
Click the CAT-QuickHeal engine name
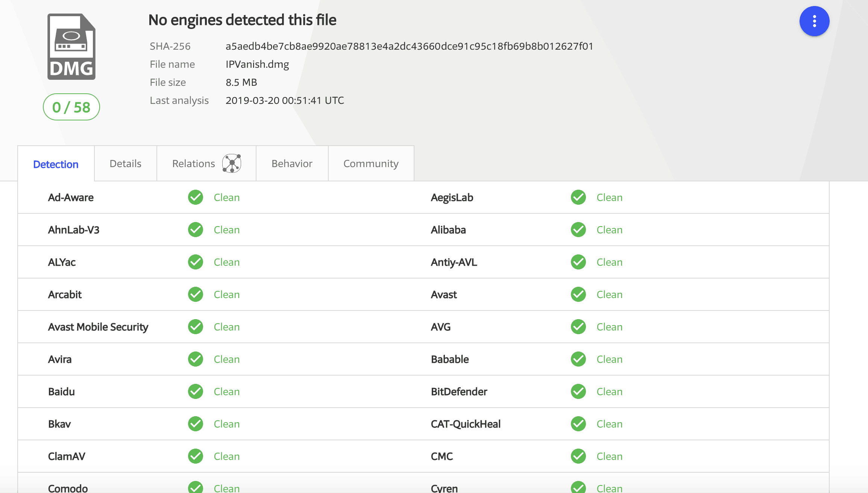(x=466, y=424)
